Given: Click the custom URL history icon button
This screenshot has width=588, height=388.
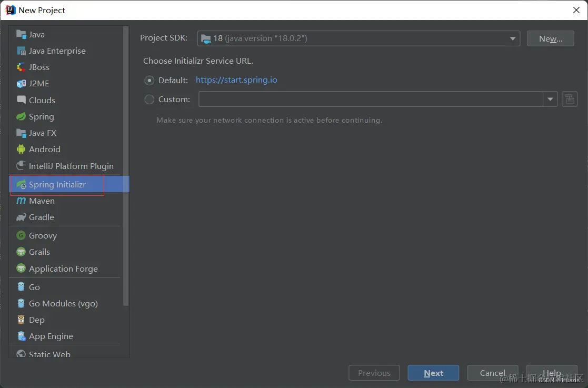Looking at the screenshot, I should pyautogui.click(x=569, y=100).
